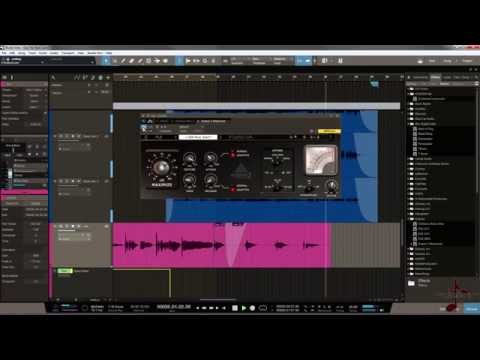
Task: Click the blue Browse button at bottom right
Action: click(472, 309)
